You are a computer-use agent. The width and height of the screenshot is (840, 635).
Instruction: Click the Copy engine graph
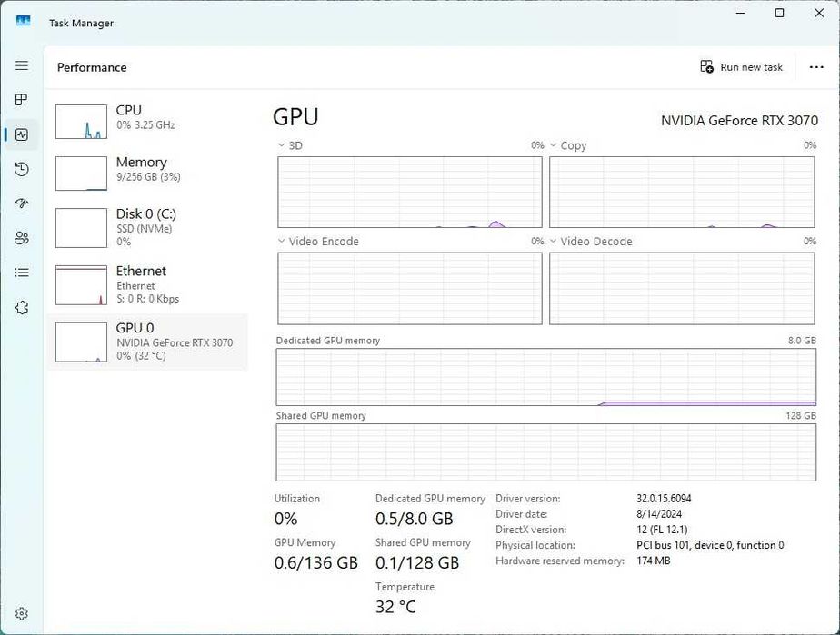(x=682, y=192)
